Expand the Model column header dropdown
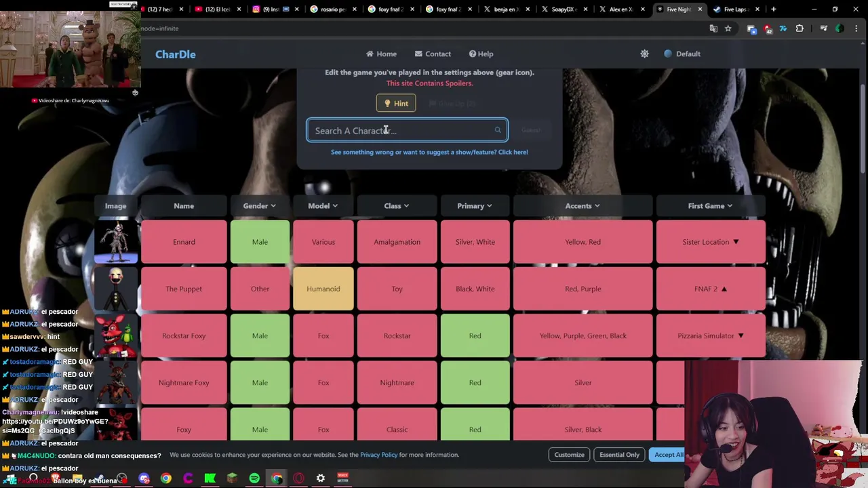This screenshot has width=868, height=488. coord(323,205)
